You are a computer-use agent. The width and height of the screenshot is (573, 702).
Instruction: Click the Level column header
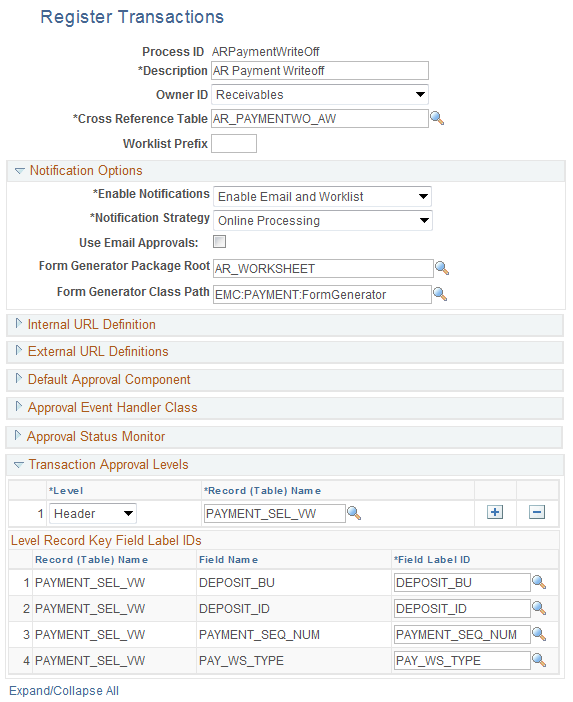(x=66, y=491)
